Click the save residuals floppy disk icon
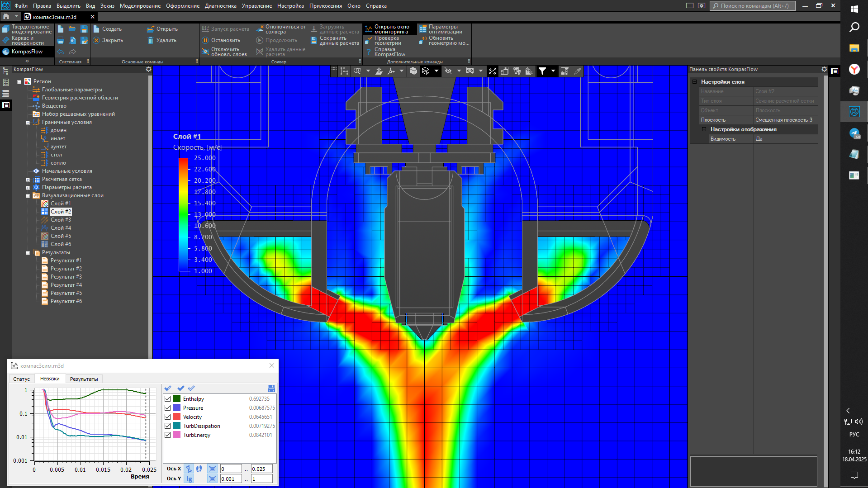 [271, 389]
